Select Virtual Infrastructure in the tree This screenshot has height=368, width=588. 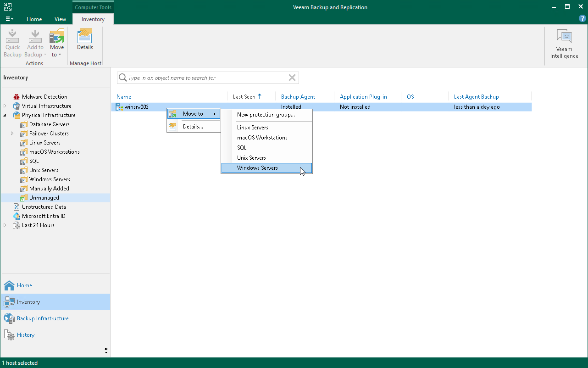46,106
